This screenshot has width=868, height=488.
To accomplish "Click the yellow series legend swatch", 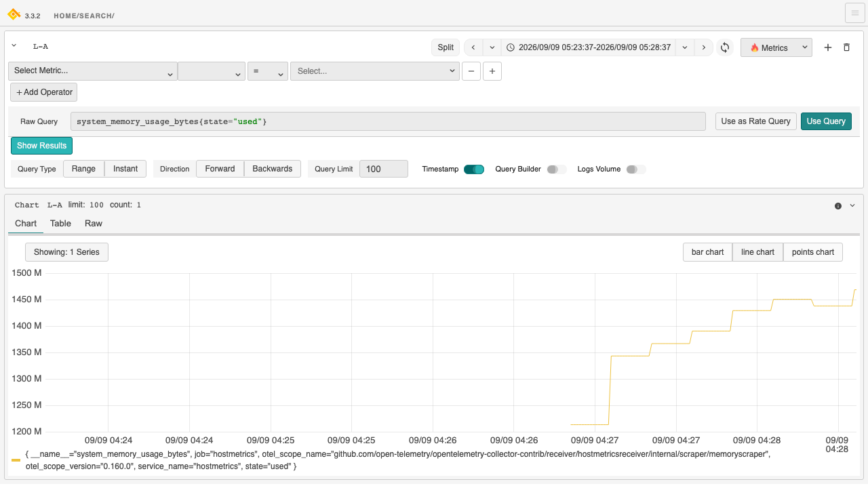I will 16,460.
